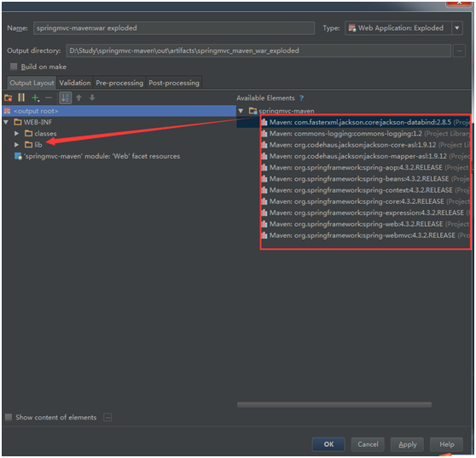Click the Web Application type icon
Image resolution: width=476 pixels, height=458 pixels.
coord(352,28)
